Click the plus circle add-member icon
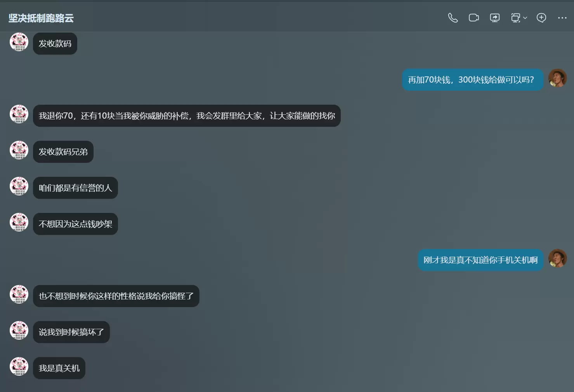This screenshot has width=574, height=392. [541, 18]
